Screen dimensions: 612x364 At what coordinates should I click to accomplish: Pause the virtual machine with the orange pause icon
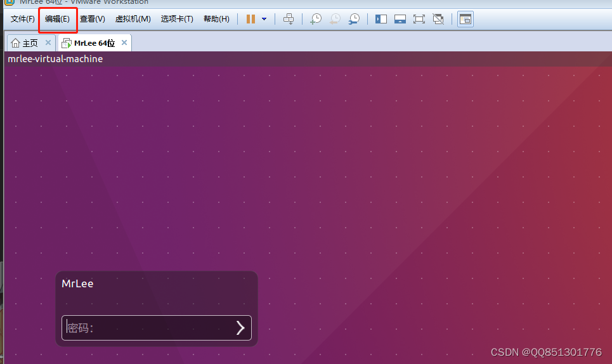[x=251, y=19]
